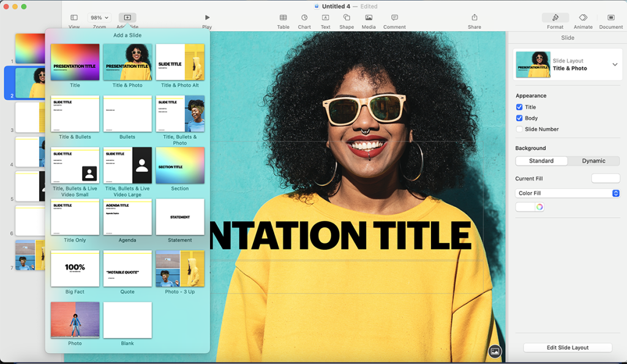This screenshot has height=364, width=627.
Task: Open the Zoom percentage dropdown
Action: pyautogui.click(x=99, y=17)
